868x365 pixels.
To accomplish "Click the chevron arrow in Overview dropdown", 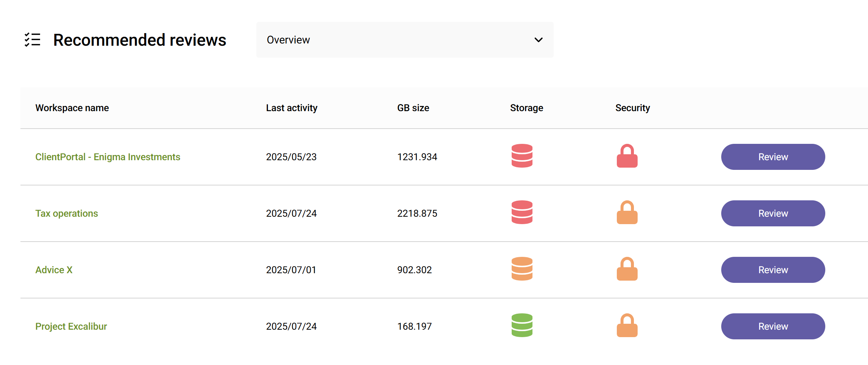I will [x=538, y=40].
